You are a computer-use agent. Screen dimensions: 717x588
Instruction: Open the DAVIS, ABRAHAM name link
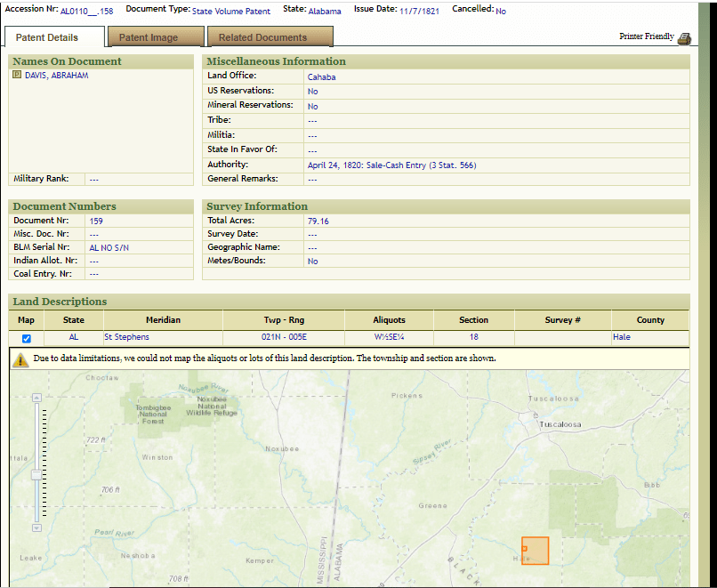pyautogui.click(x=57, y=76)
